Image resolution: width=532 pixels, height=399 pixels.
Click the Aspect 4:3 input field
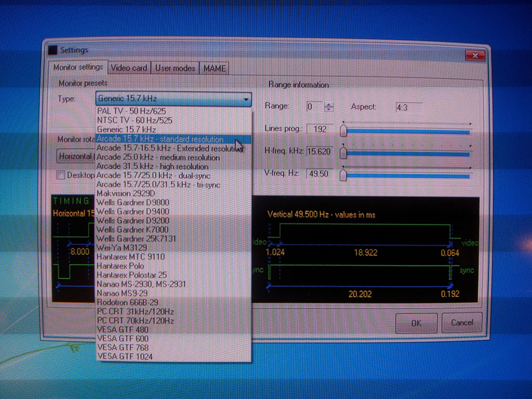tap(408, 108)
